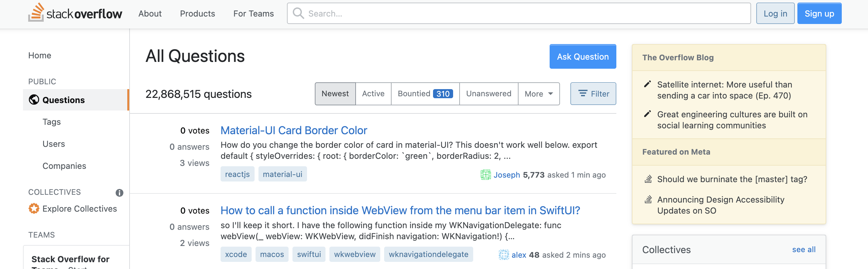
Task: Click the search magnifier icon
Action: tap(298, 13)
